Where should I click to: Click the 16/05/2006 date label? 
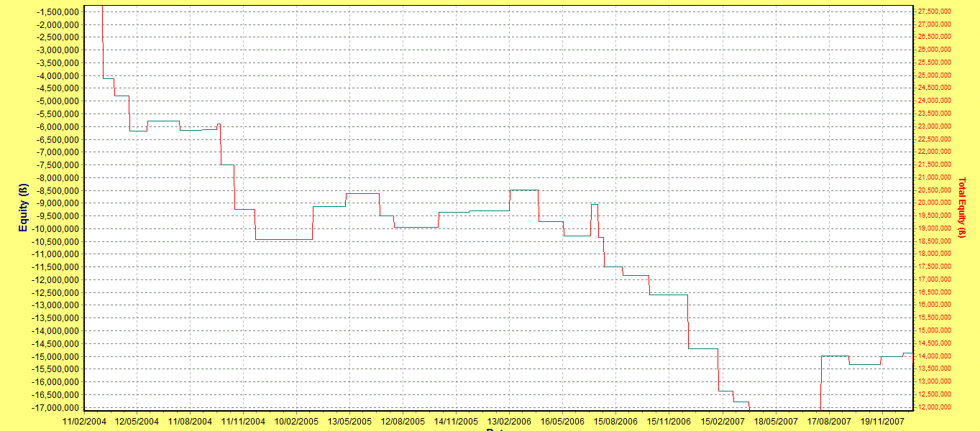click(562, 421)
